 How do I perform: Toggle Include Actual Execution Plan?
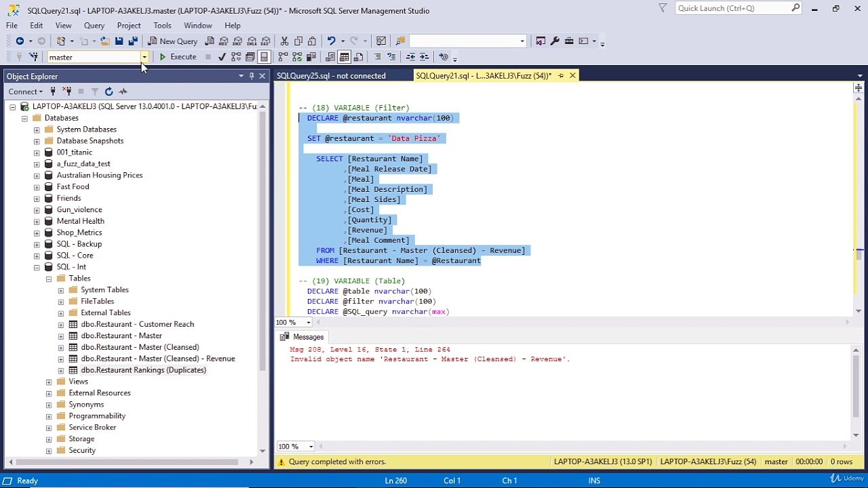(283, 57)
